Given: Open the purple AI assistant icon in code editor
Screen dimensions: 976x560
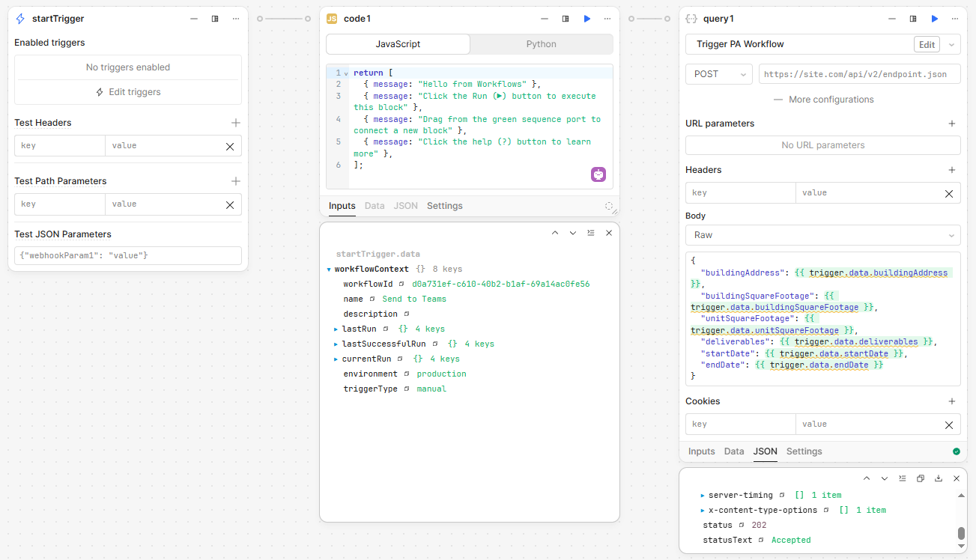Looking at the screenshot, I should pyautogui.click(x=598, y=174).
